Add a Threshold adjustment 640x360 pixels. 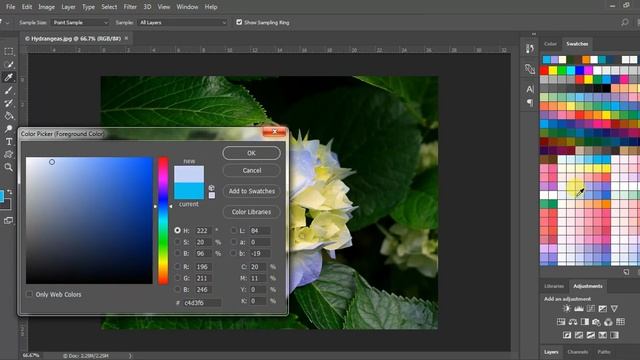(591, 335)
